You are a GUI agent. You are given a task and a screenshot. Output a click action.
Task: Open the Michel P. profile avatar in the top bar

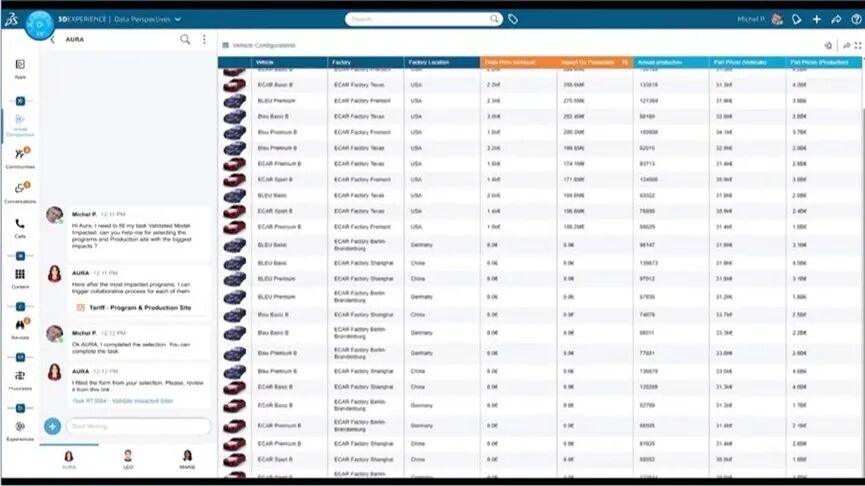pos(777,19)
